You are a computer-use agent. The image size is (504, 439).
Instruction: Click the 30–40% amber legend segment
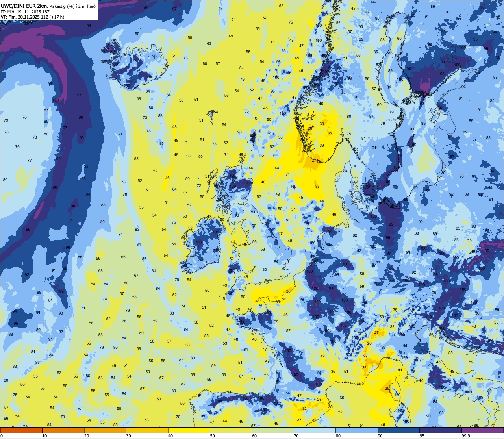[147, 430]
